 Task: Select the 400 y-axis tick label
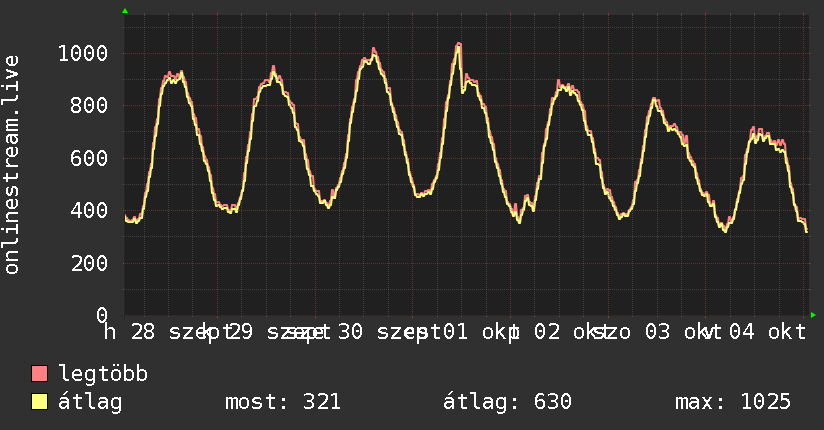[x=89, y=211]
